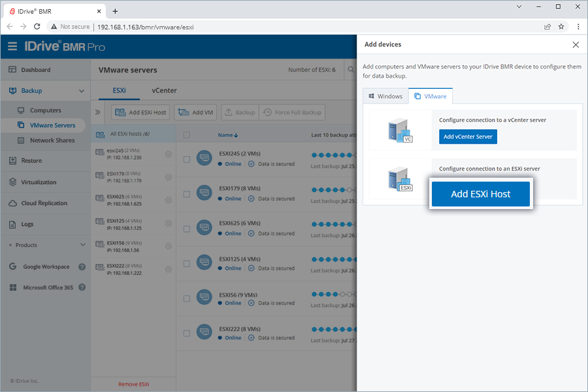Click the IDrive BMR Pro logo
Viewport: 588px width, 392px height.
65,46
